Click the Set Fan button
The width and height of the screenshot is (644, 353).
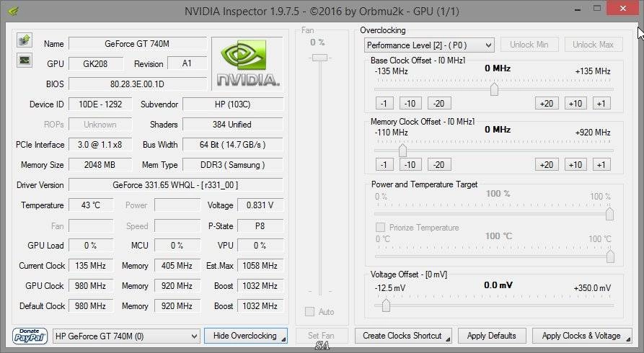pyautogui.click(x=321, y=336)
